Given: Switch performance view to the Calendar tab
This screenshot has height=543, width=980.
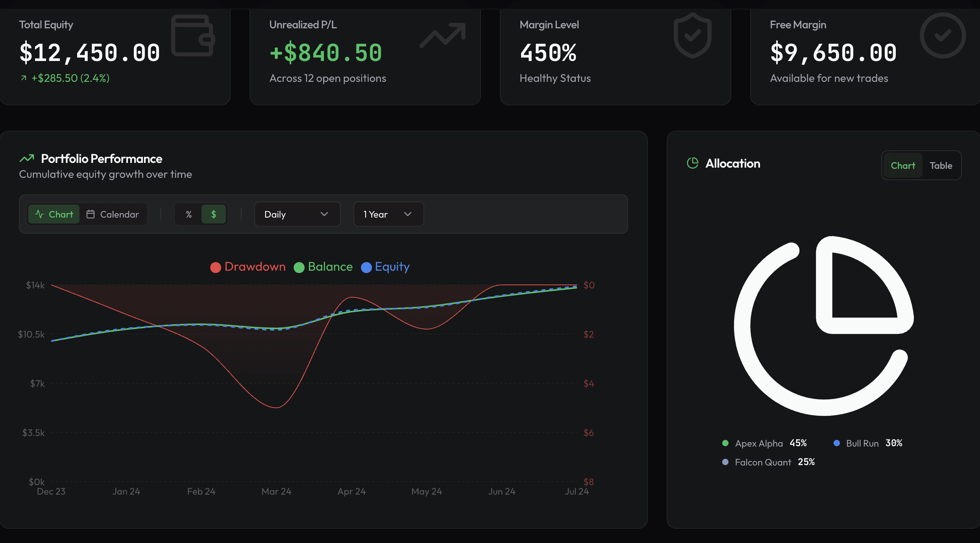Looking at the screenshot, I should pos(113,214).
